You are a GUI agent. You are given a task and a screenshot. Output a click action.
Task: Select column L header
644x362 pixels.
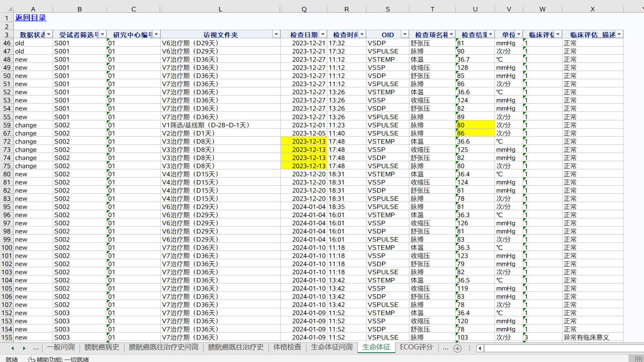[x=220, y=9]
